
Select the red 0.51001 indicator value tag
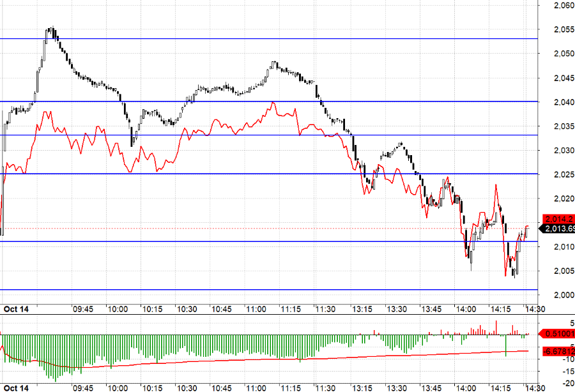pyautogui.click(x=558, y=333)
